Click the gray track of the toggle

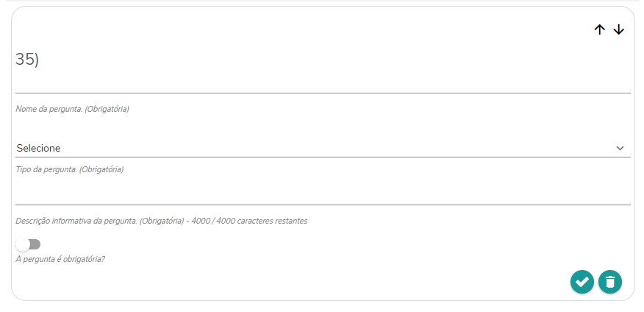[x=35, y=244]
